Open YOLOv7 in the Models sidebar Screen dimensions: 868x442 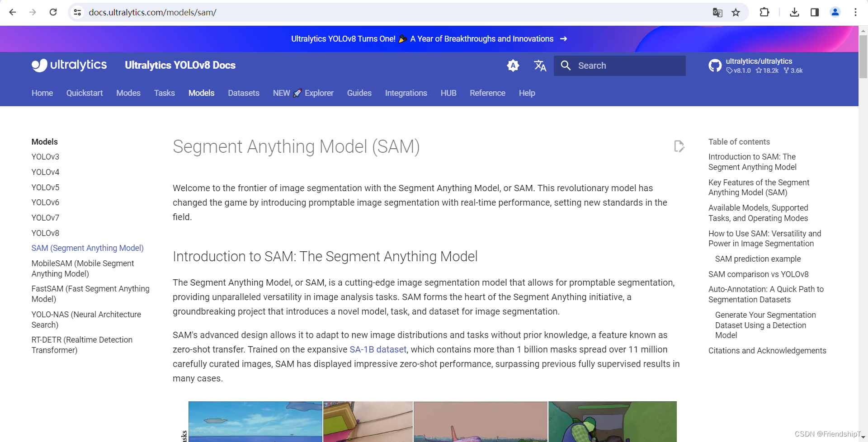(45, 218)
